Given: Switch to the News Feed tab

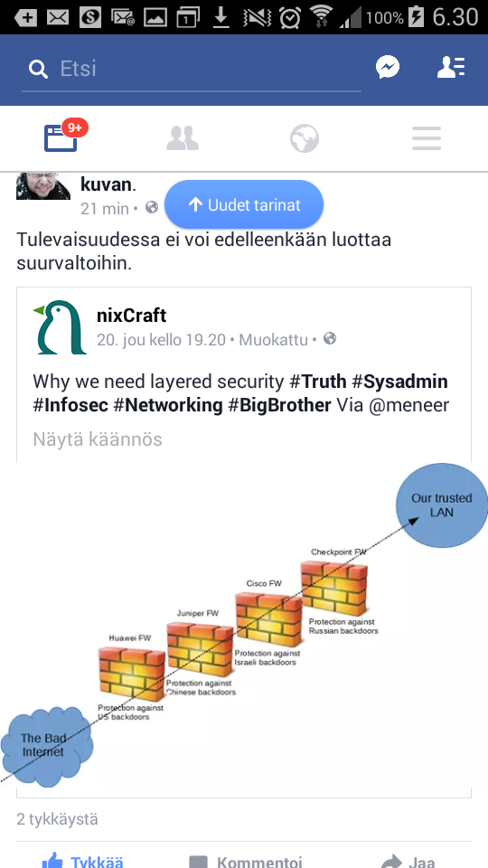Looking at the screenshot, I should click(x=61, y=138).
